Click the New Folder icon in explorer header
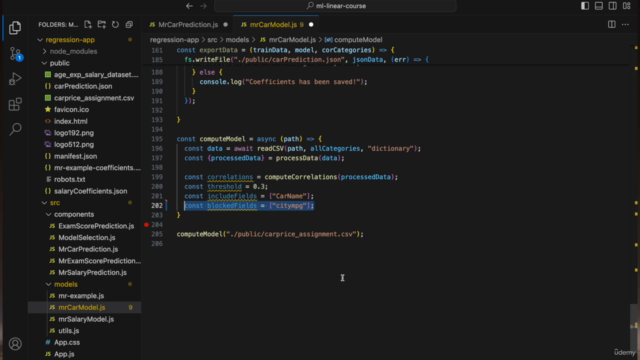The height and width of the screenshot is (360, 640). coord(102,25)
